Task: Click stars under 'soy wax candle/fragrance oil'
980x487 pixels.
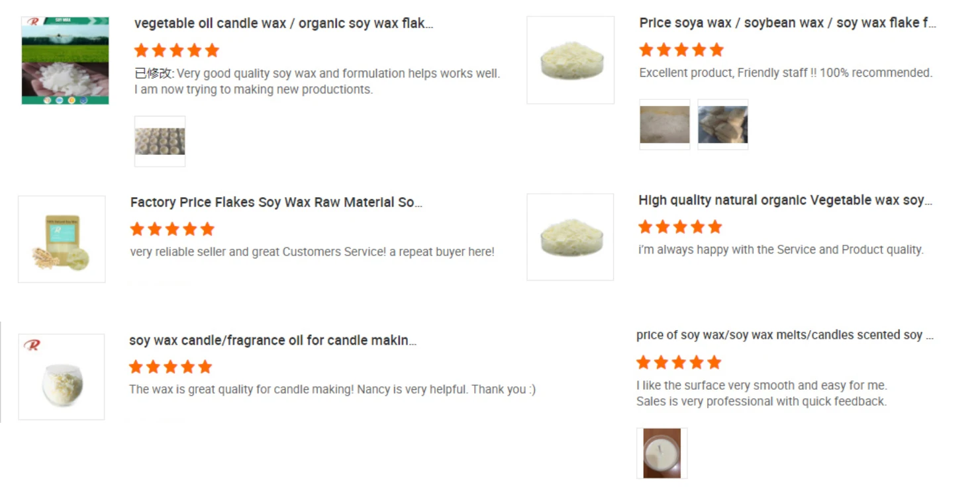Action: (x=170, y=367)
